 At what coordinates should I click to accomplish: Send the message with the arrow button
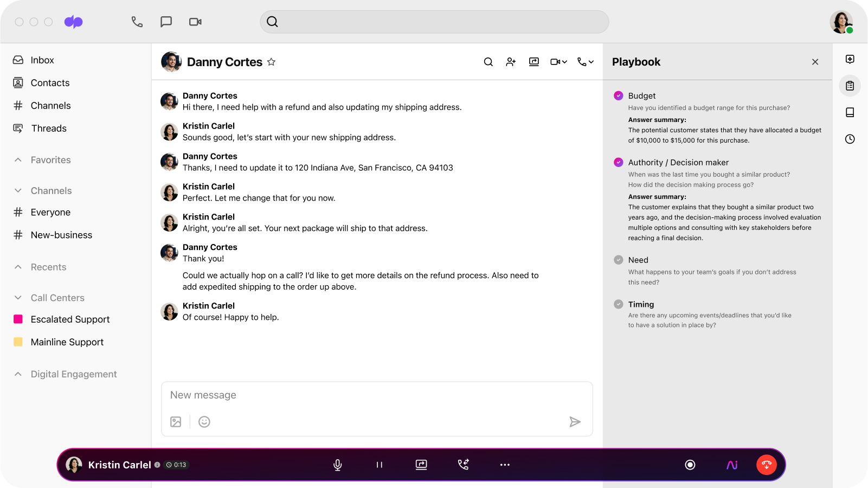click(x=576, y=422)
